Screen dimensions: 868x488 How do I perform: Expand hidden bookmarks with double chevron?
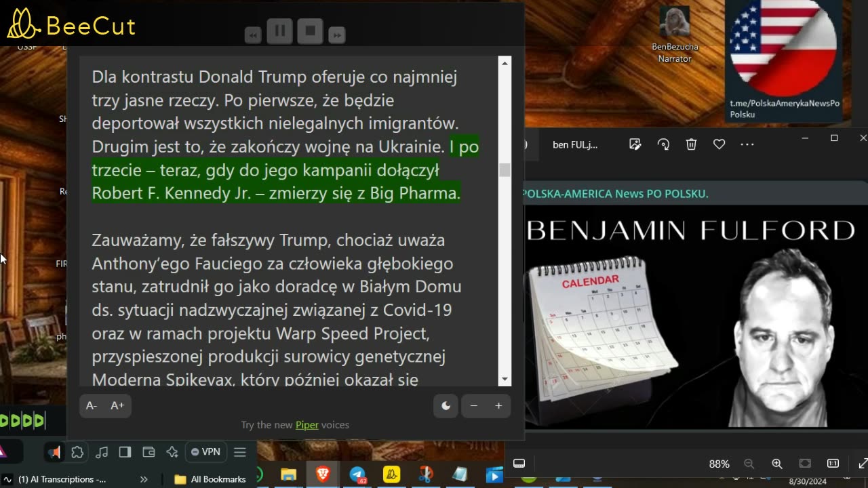tap(144, 479)
